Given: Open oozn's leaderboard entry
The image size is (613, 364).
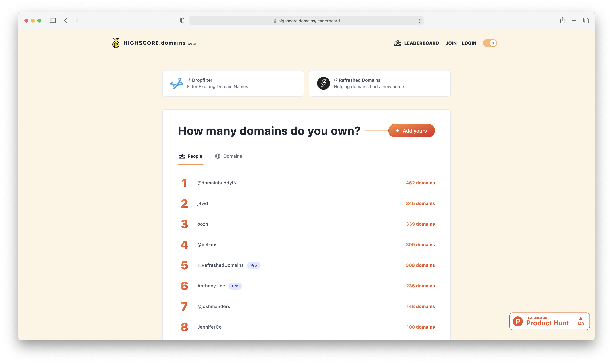Looking at the screenshot, I should pos(203,224).
